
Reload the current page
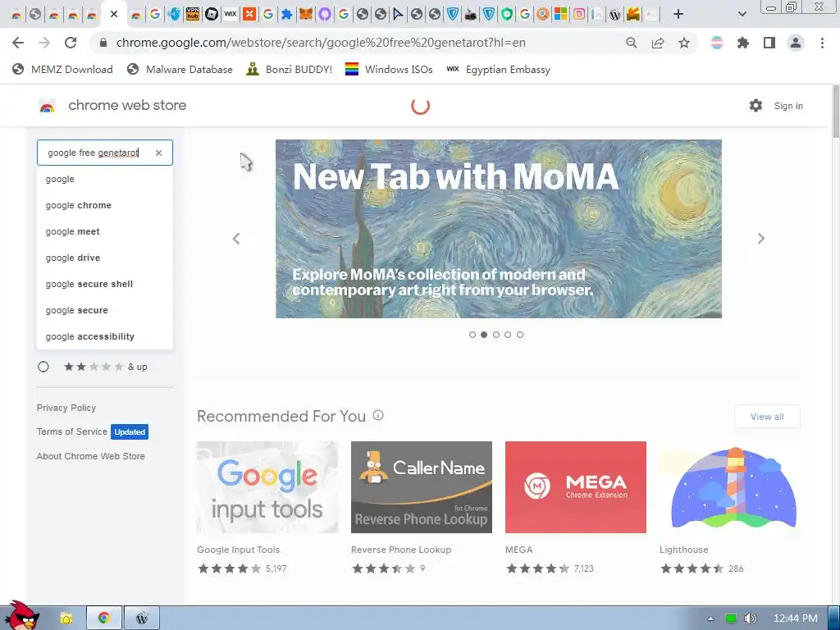(71, 43)
